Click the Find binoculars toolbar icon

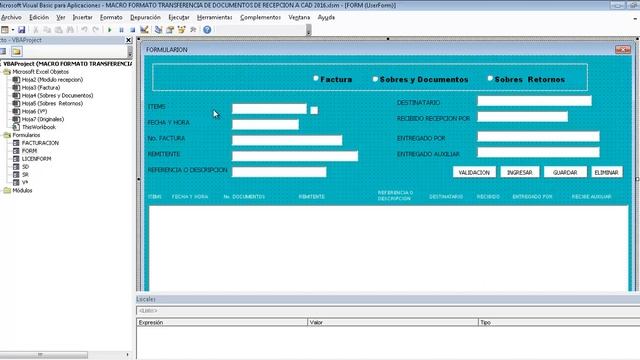tap(70, 30)
